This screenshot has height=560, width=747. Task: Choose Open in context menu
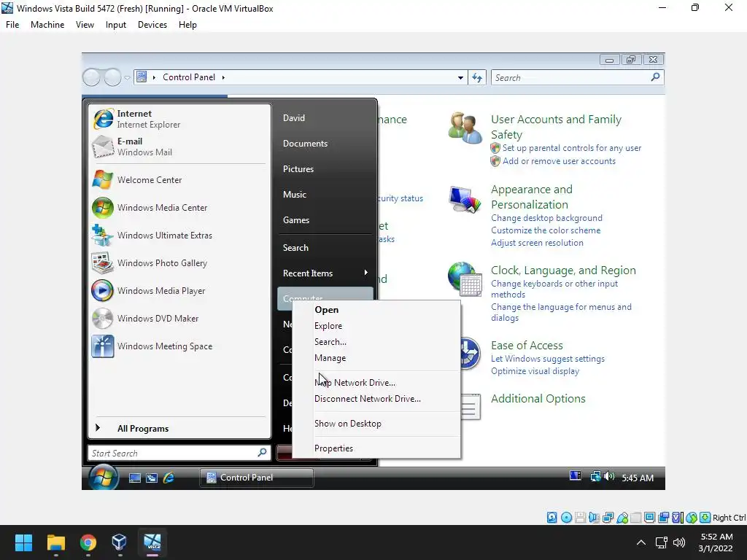tap(376, 309)
